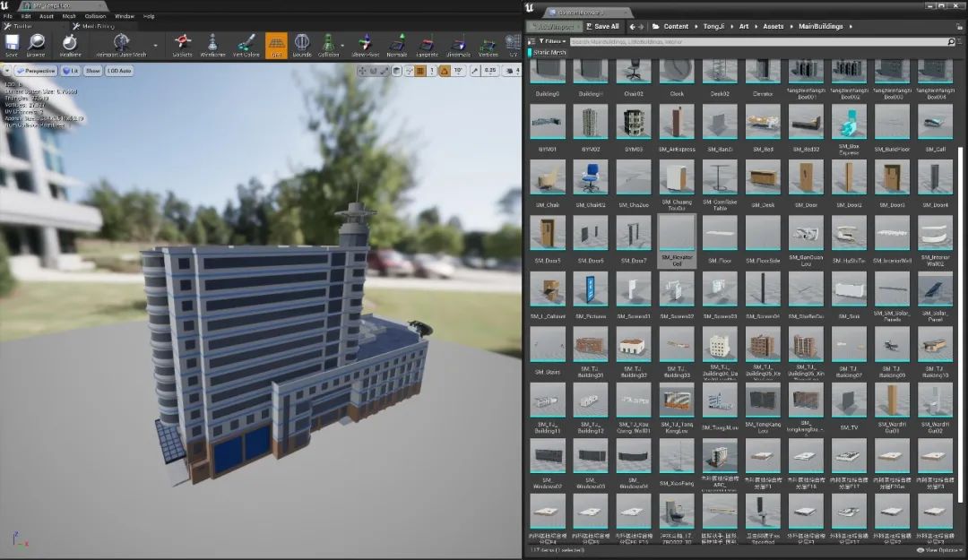Toggle grid snapping icon in viewport
This screenshot has width=968, height=560.
click(420, 71)
